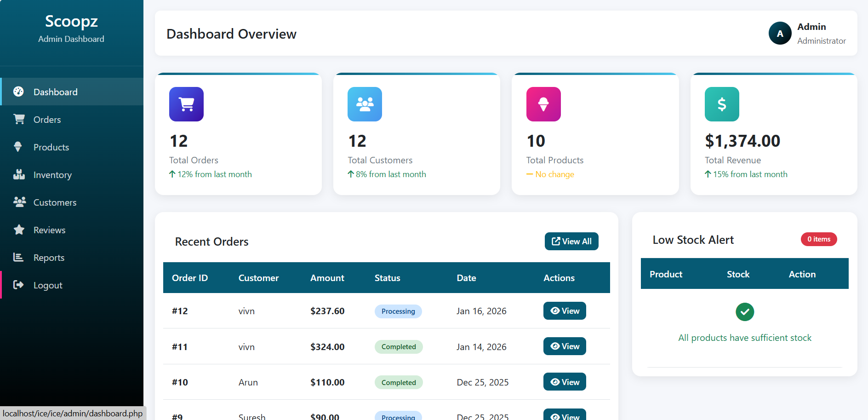This screenshot has width=868, height=420.
Task: Click the Processing status badge of order #12
Action: (398, 311)
